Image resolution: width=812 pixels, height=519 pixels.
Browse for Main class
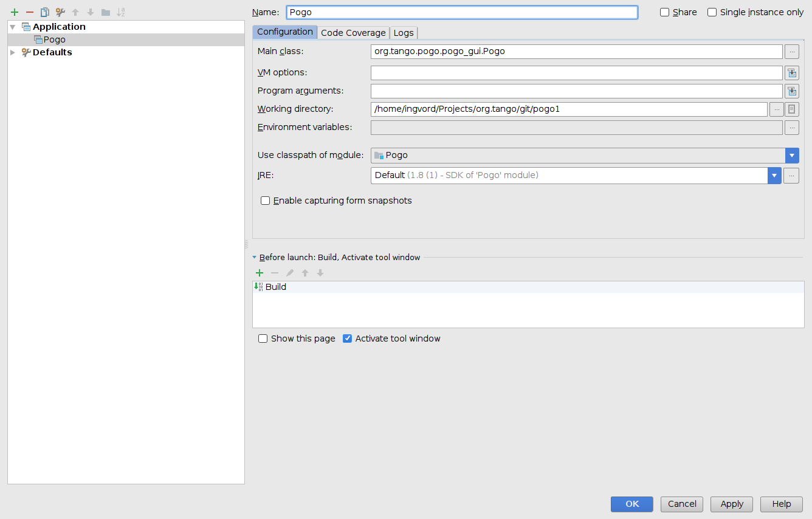tap(791, 52)
